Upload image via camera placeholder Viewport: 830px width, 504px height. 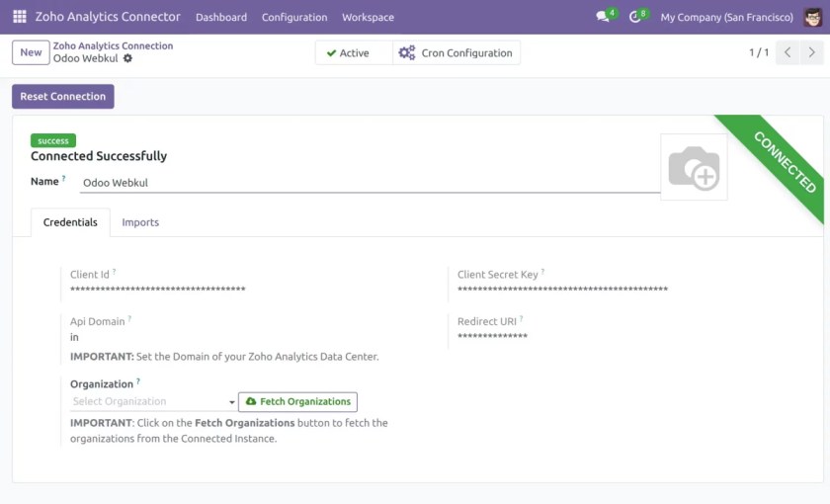click(694, 167)
